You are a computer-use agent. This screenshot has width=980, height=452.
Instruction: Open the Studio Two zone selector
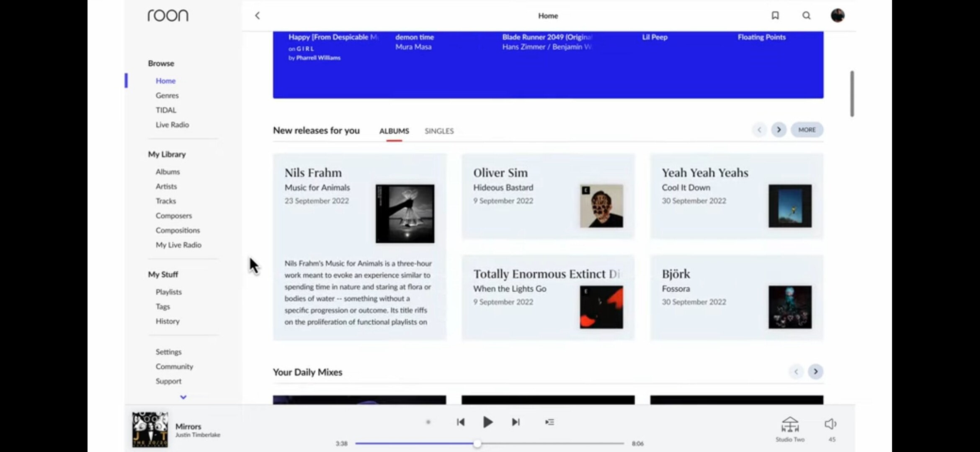pos(790,429)
